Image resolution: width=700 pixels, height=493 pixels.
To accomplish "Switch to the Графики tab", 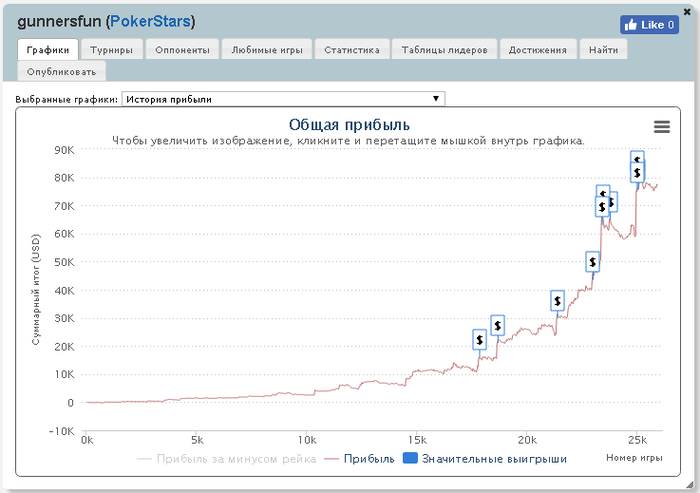I will coord(48,50).
